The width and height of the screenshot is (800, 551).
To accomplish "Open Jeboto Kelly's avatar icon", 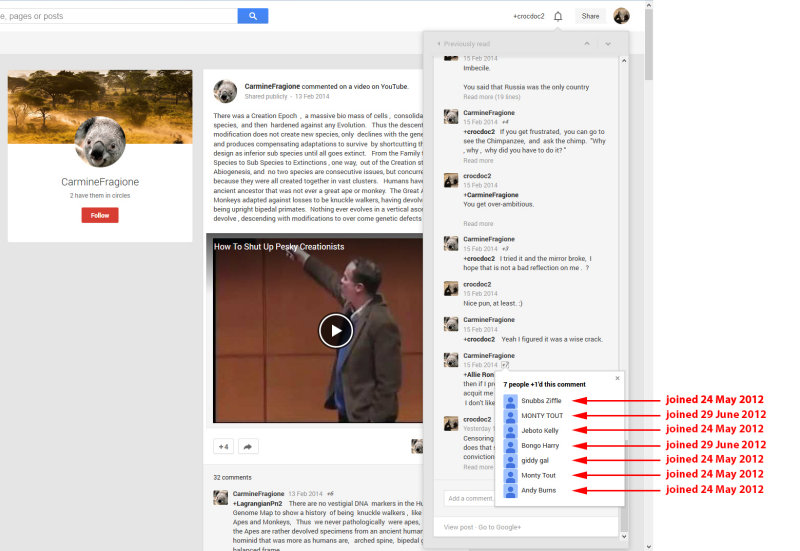I will 510,431.
